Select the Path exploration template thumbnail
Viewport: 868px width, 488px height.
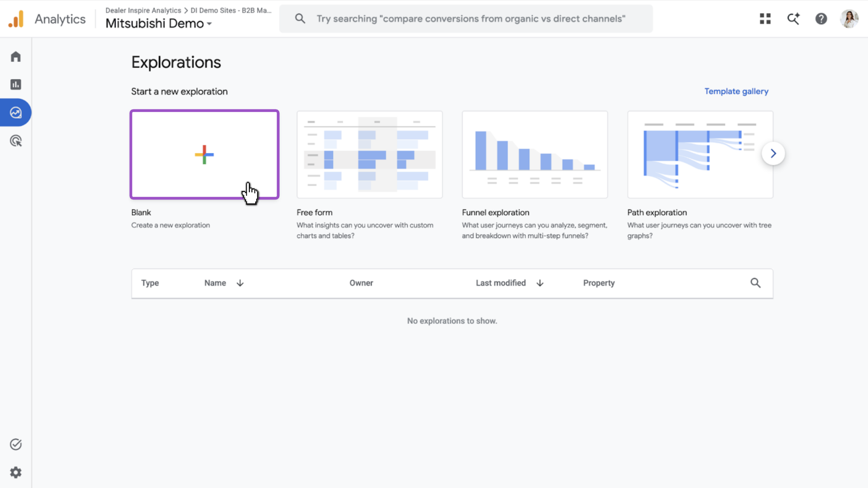tap(700, 154)
